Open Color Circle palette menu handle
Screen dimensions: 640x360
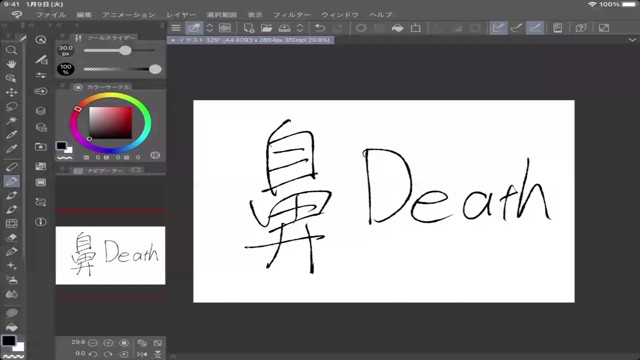click(x=62, y=86)
